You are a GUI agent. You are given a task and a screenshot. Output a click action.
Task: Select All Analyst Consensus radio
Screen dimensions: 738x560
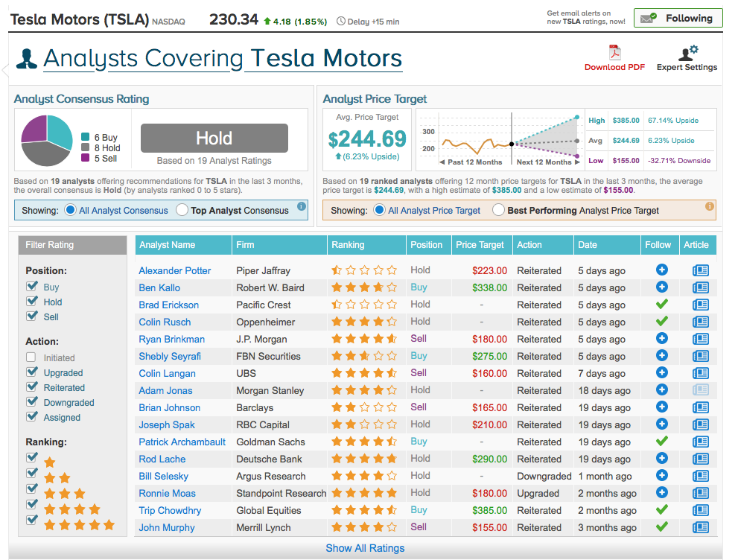(x=70, y=210)
